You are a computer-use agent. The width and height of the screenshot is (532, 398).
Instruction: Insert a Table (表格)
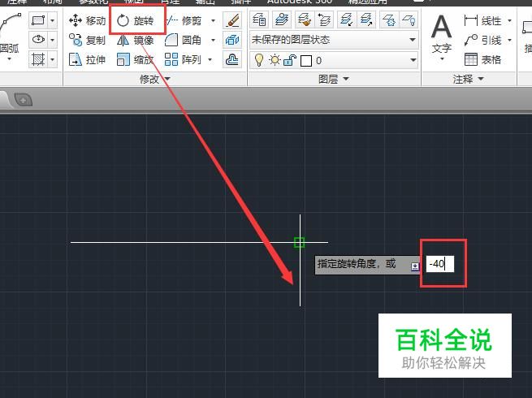pyautogui.click(x=482, y=60)
